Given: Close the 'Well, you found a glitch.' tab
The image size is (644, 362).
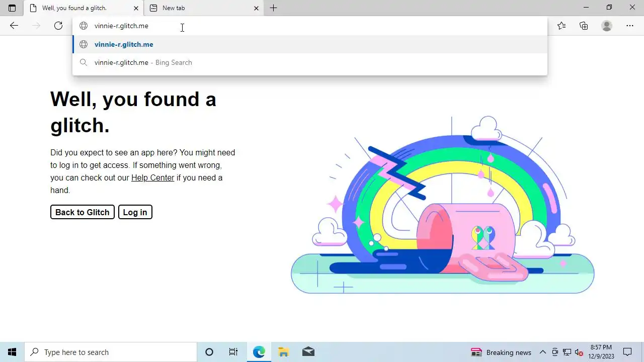Looking at the screenshot, I should (136, 8).
